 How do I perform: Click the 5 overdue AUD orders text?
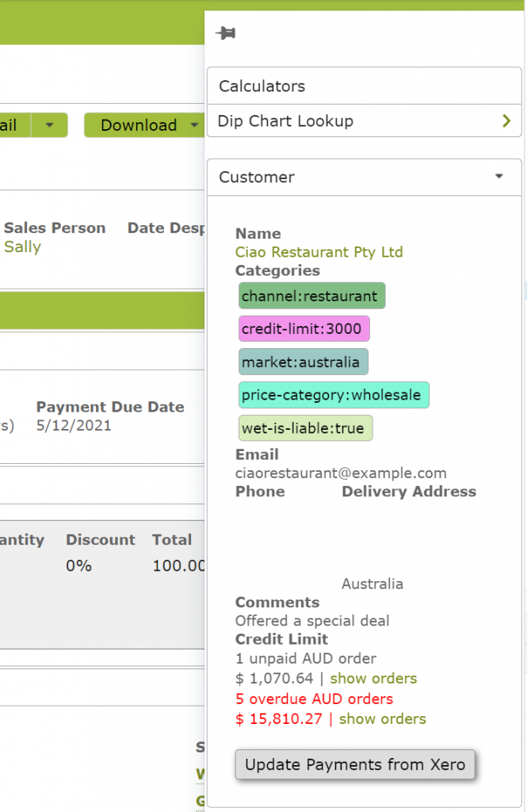314,699
